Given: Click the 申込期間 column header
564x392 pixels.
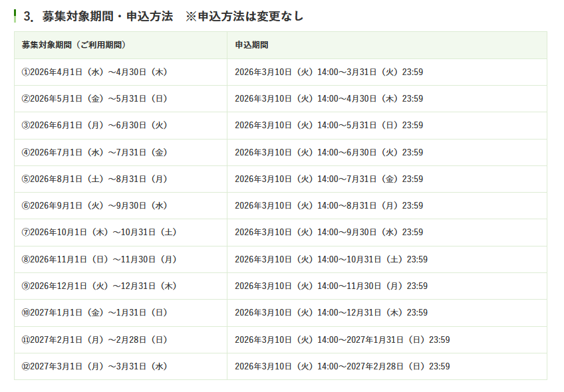Looking at the screenshot, I should tap(251, 45).
